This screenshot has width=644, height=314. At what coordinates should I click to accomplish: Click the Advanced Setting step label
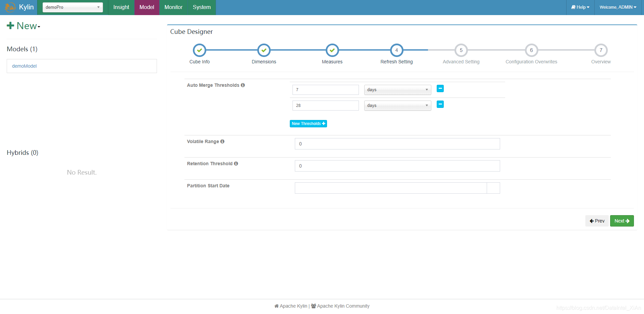[461, 62]
